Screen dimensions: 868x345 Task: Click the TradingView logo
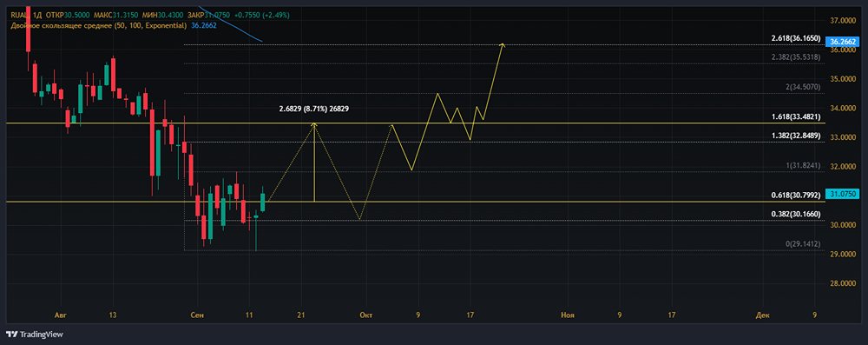[35, 335]
